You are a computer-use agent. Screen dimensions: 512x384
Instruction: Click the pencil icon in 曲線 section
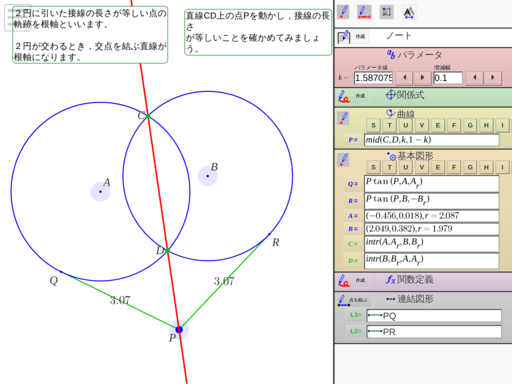(x=343, y=119)
